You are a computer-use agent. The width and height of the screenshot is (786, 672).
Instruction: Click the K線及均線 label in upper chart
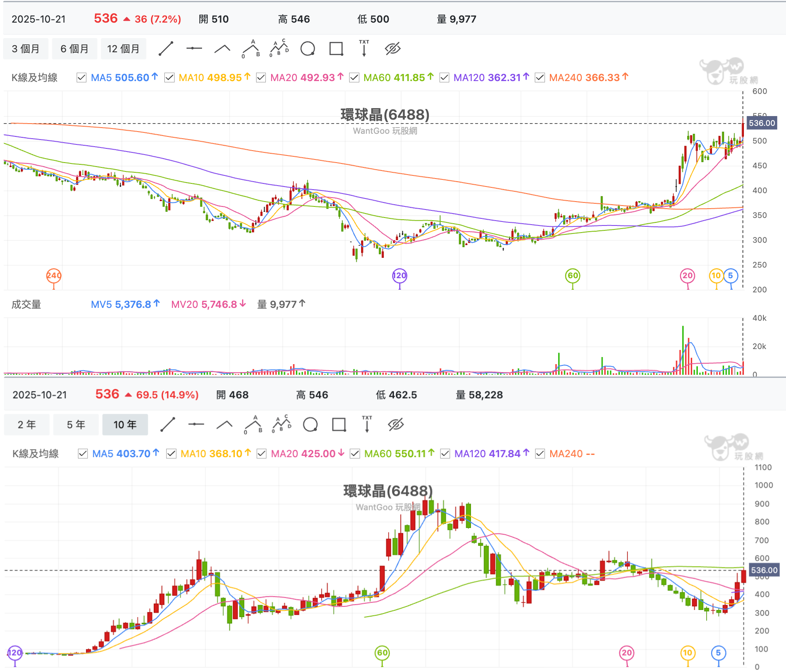35,78
